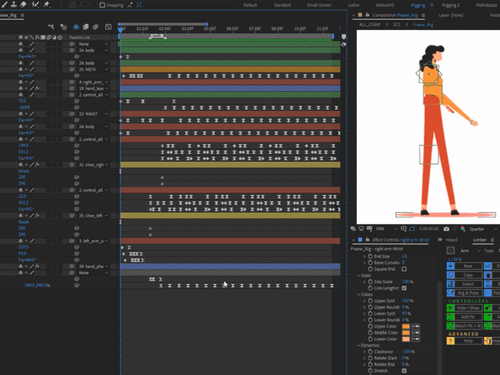Open the parent dropdown showing 31. shoe_right
This screenshot has height=375, width=500.
[93, 165]
